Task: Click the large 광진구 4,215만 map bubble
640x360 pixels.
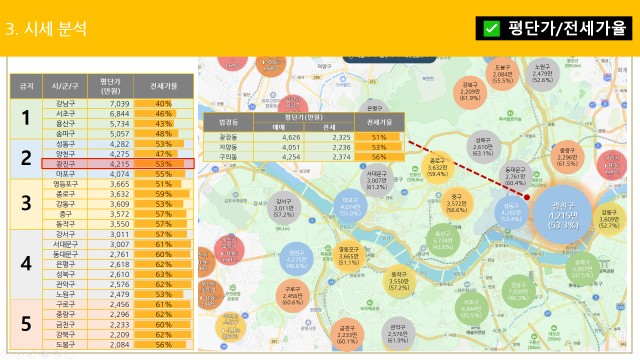Action: (563, 215)
